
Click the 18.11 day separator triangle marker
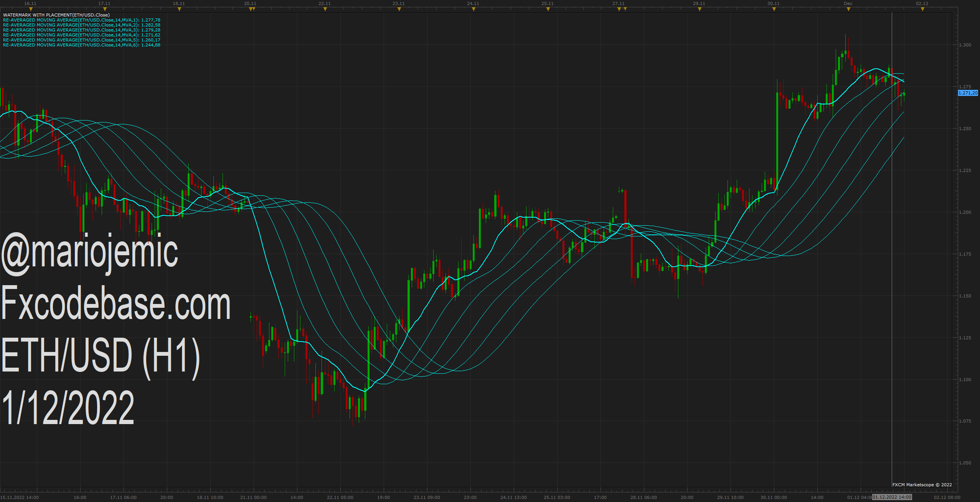coord(179,10)
